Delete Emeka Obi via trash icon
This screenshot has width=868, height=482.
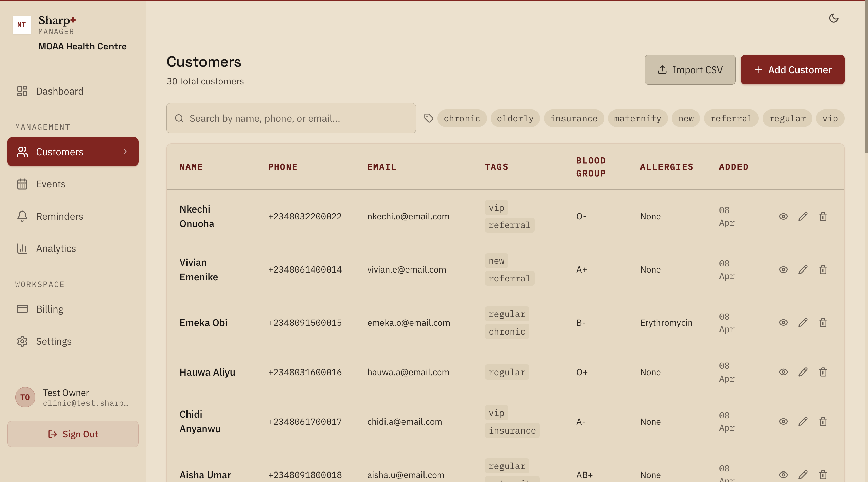click(823, 323)
